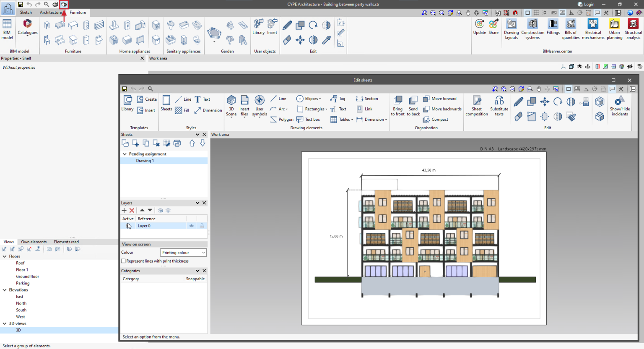
Task: Enable Represent lines with print thickness
Action: coord(124,261)
